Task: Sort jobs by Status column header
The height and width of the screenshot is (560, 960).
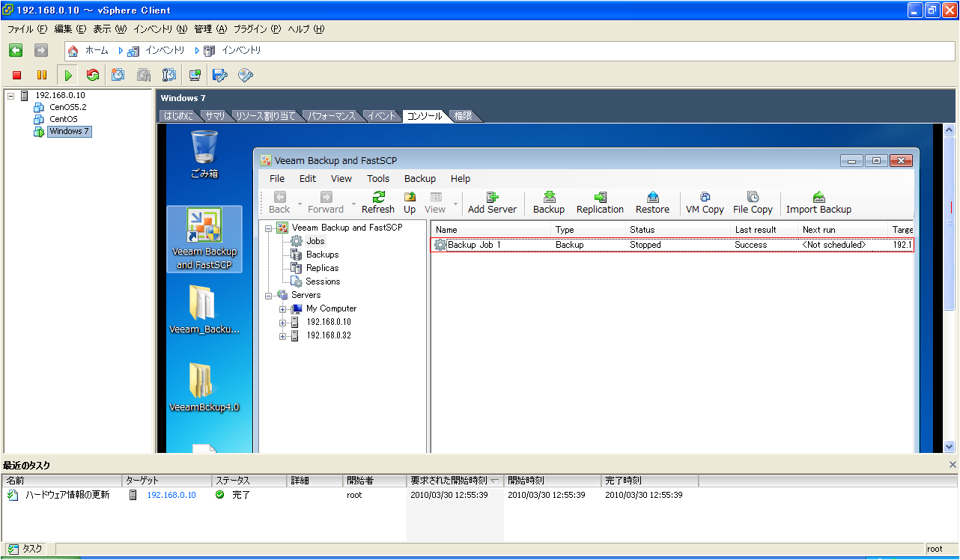Action: coord(678,230)
